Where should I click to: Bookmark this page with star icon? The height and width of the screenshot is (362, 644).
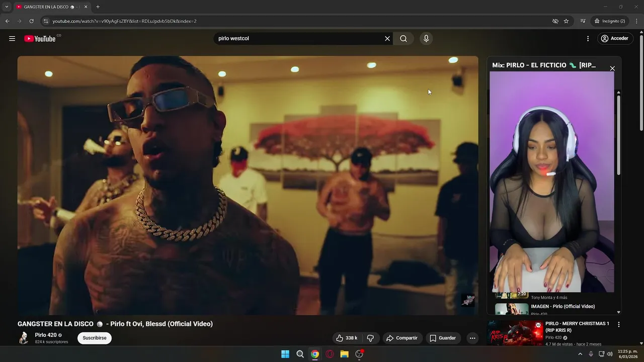click(x=566, y=21)
